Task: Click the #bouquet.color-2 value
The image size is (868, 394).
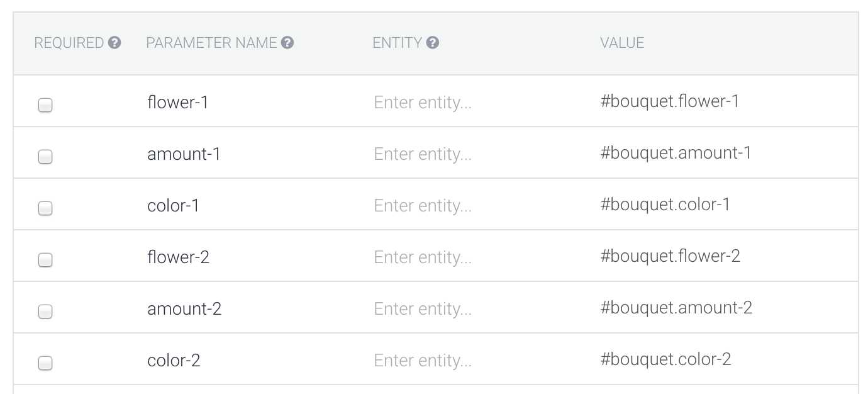Action: point(666,359)
